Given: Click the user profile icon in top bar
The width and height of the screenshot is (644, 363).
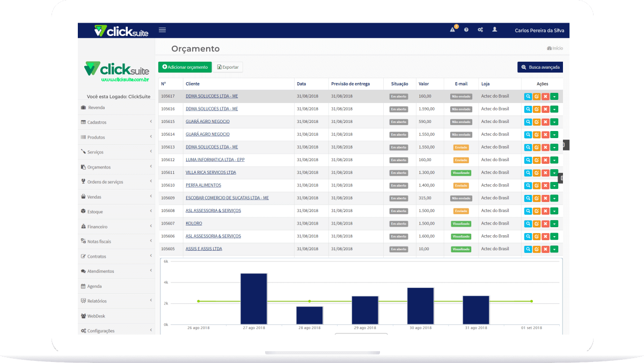Looking at the screenshot, I should pyautogui.click(x=495, y=30).
